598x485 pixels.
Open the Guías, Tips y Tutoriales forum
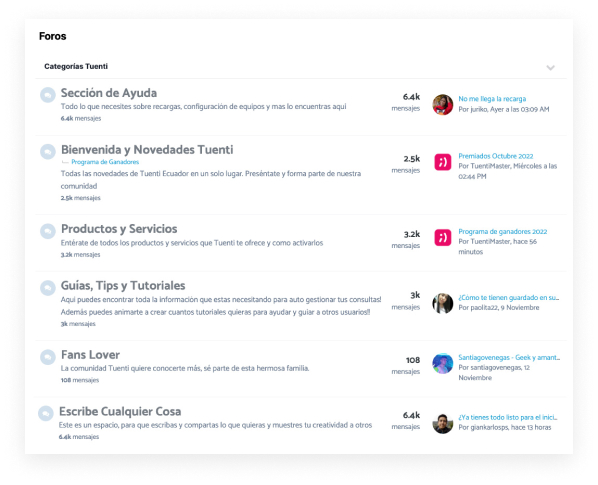pos(123,286)
